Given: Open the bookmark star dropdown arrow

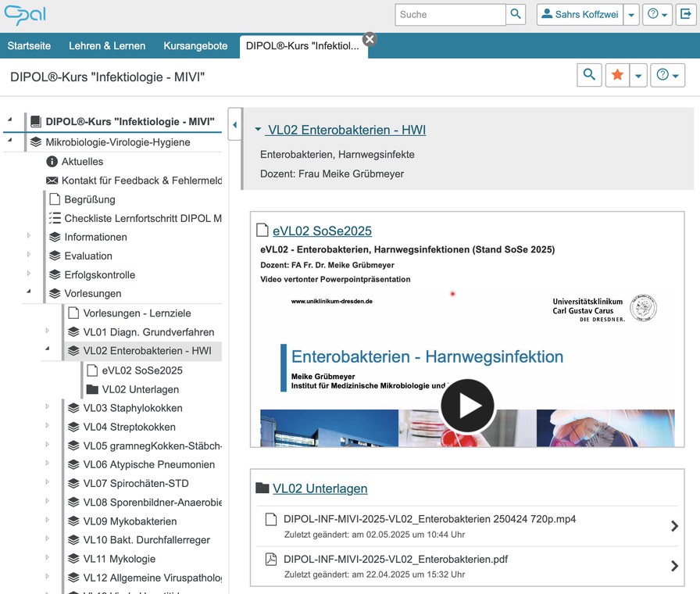Looking at the screenshot, I should tap(638, 75).
